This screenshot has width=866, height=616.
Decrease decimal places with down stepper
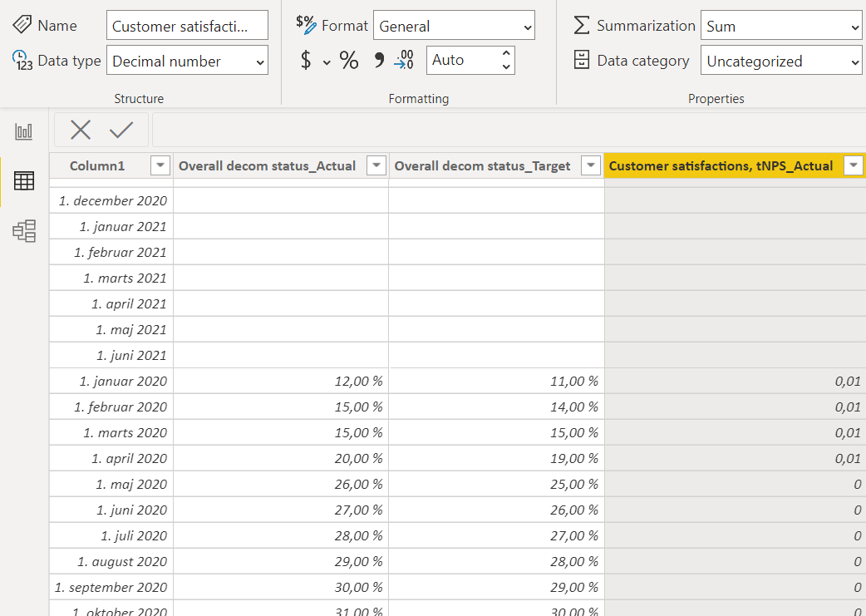[506, 67]
